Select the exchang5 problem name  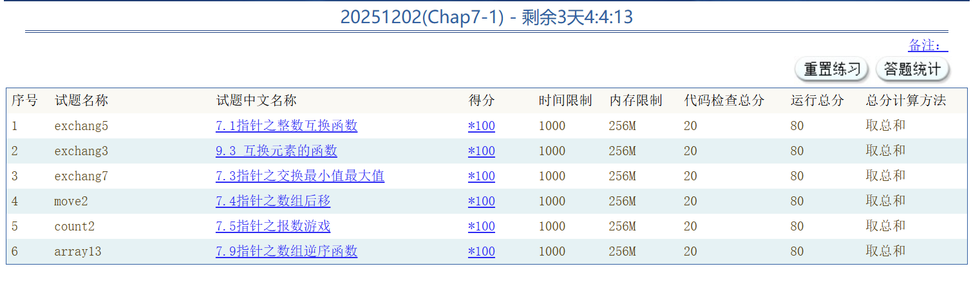(x=81, y=126)
